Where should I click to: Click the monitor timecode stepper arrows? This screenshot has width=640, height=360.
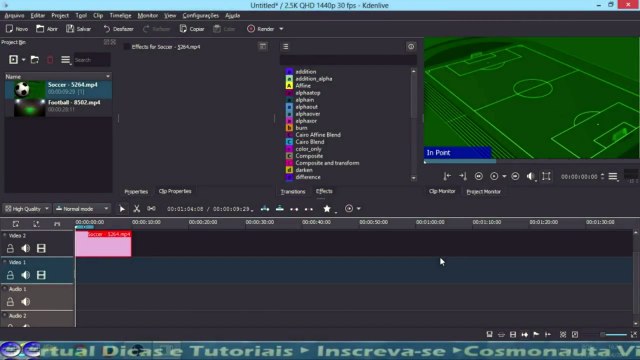coord(602,176)
